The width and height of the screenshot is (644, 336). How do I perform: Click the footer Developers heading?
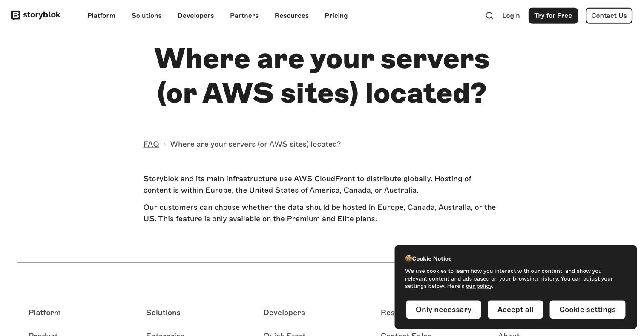[x=284, y=313]
